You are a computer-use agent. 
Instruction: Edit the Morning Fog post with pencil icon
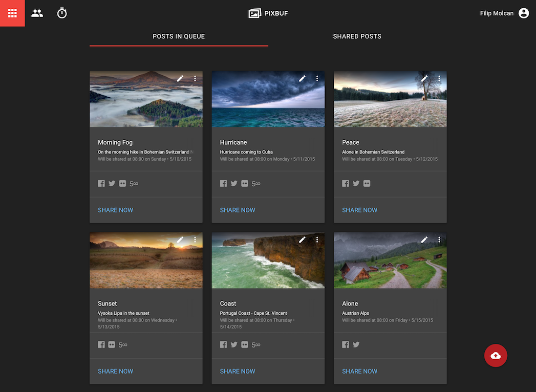pyautogui.click(x=180, y=78)
